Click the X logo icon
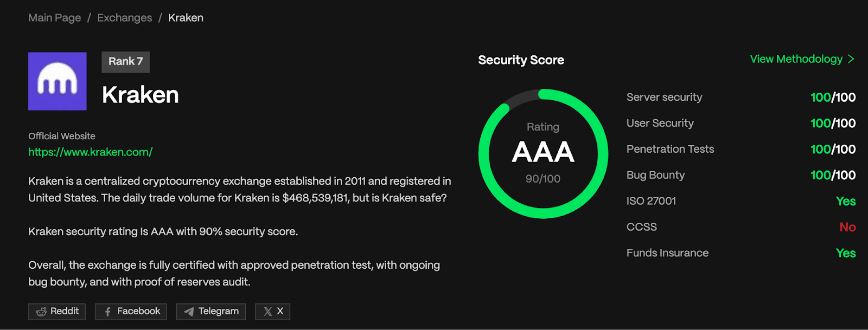This screenshot has width=868, height=330. 268,312
